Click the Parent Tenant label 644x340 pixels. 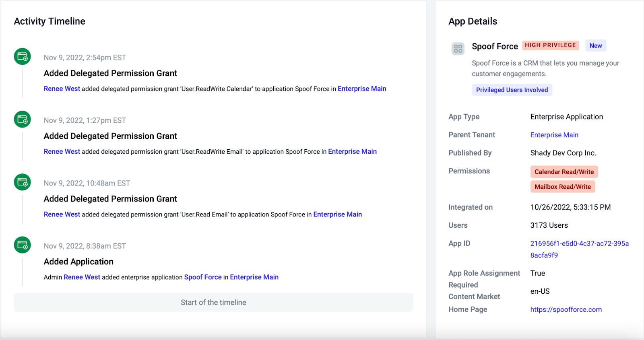[472, 135]
